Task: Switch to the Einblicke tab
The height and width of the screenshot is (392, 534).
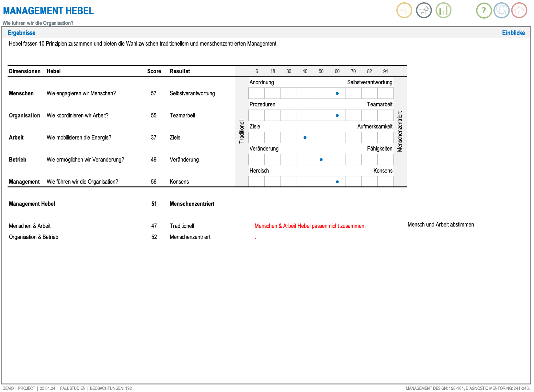Action: [x=513, y=33]
